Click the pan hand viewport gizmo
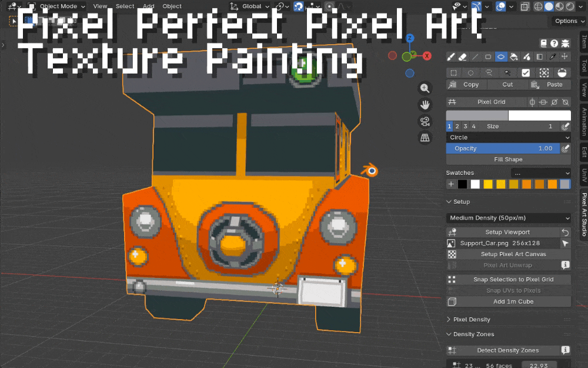 [x=425, y=105]
